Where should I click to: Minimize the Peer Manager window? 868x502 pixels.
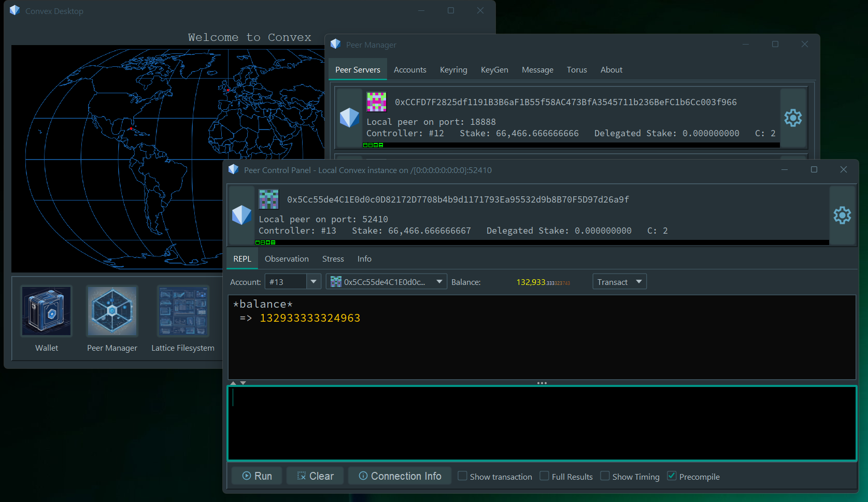click(x=746, y=44)
